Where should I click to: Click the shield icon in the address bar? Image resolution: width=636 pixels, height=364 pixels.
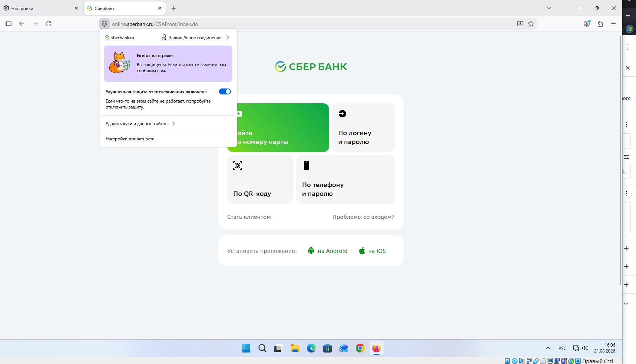click(x=105, y=24)
